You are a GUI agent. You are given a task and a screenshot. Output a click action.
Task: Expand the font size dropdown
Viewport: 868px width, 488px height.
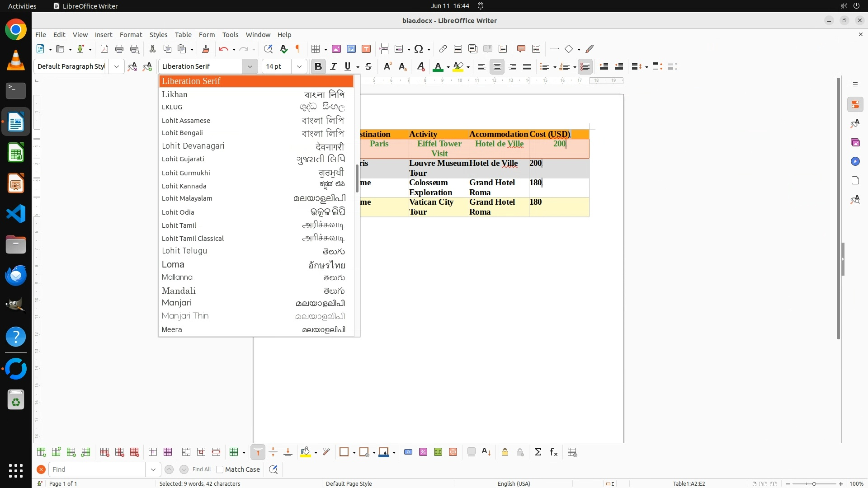(299, 66)
